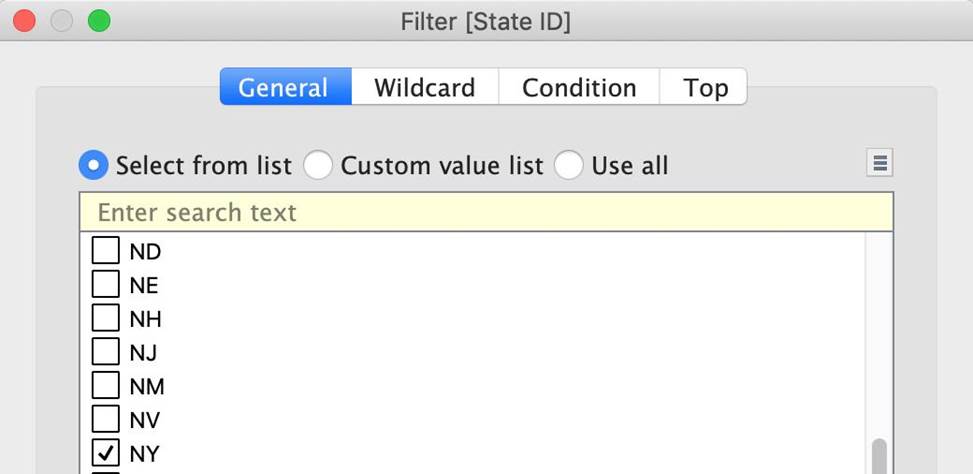Minimize the filter dialog window
Screen dimensions: 973x474
[x=61, y=21]
